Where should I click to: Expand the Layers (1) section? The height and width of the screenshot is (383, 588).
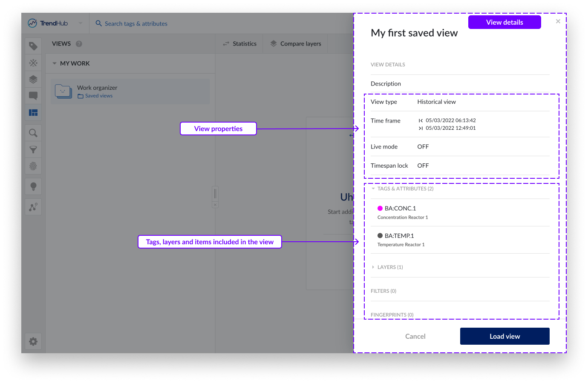(x=373, y=267)
